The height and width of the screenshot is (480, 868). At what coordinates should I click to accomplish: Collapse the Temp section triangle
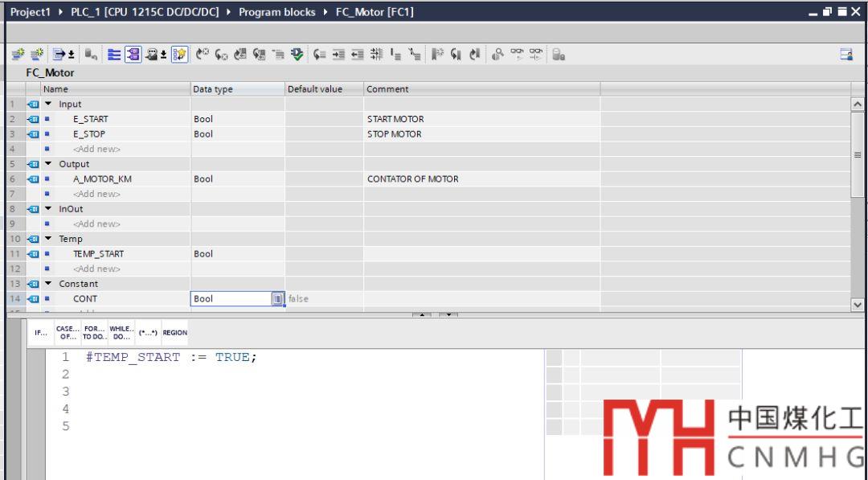(x=48, y=238)
